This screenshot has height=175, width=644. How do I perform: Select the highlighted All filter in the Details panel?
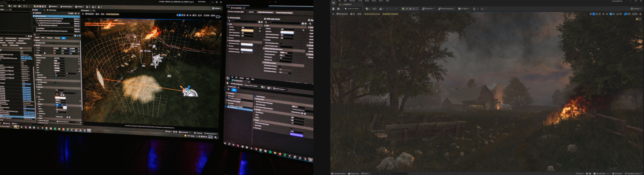pyautogui.click(x=64, y=38)
